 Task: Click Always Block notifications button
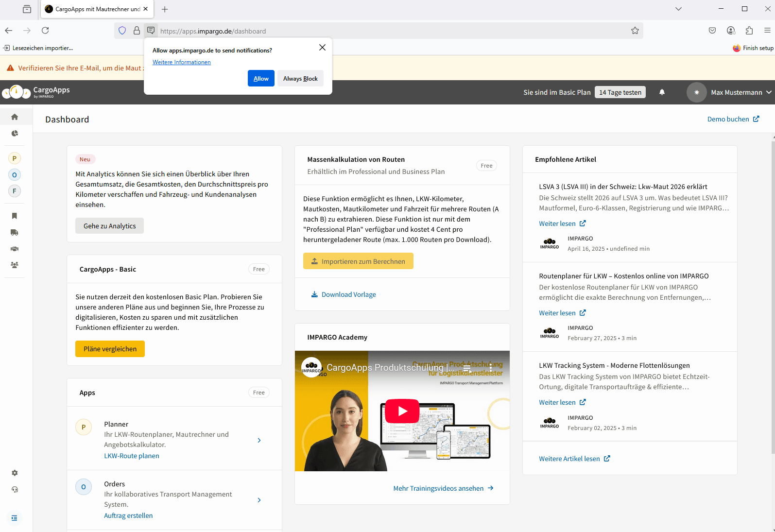pyautogui.click(x=300, y=79)
